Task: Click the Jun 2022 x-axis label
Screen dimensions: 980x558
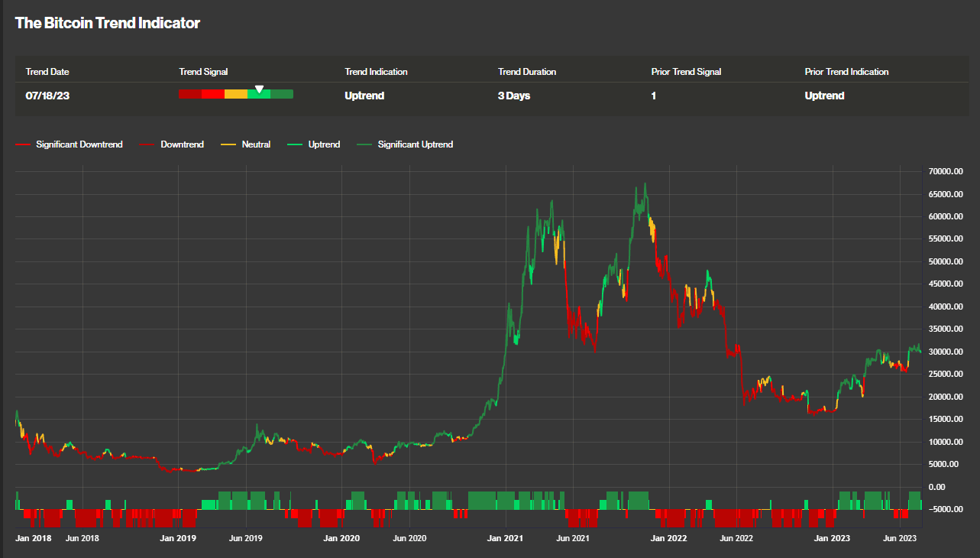Action: point(736,538)
